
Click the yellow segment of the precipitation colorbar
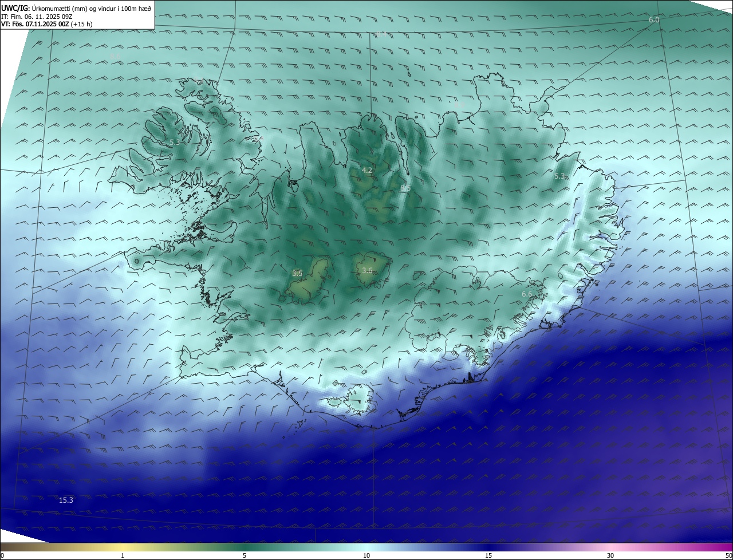pyautogui.click(x=123, y=547)
